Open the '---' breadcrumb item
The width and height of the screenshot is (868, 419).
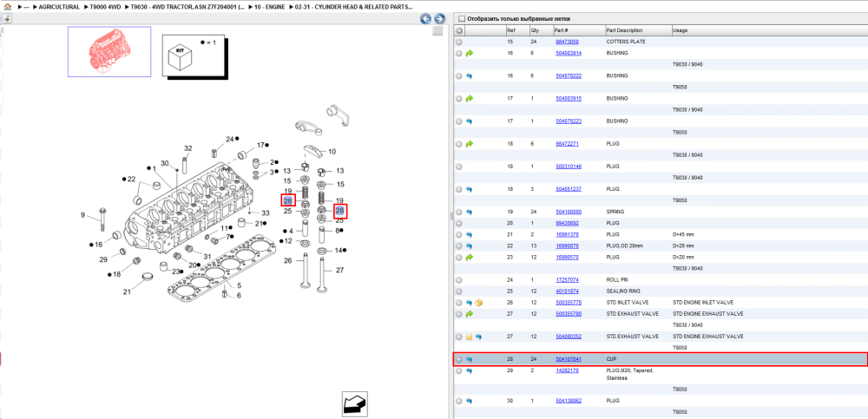click(x=27, y=7)
